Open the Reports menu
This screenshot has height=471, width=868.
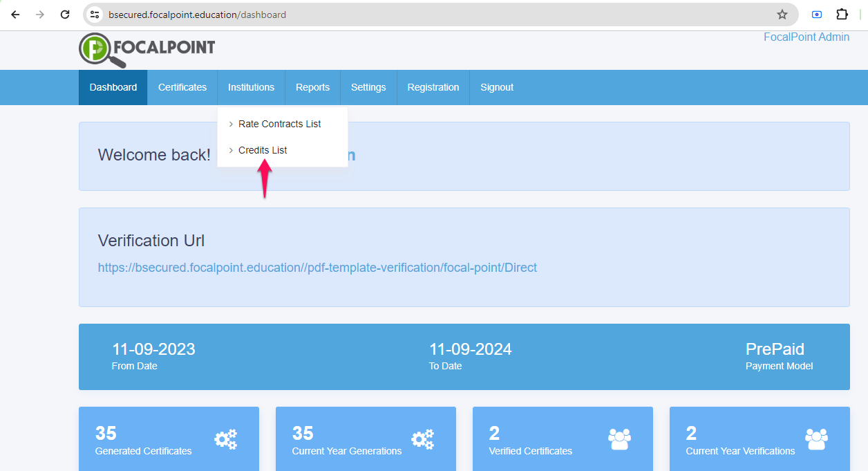point(312,87)
